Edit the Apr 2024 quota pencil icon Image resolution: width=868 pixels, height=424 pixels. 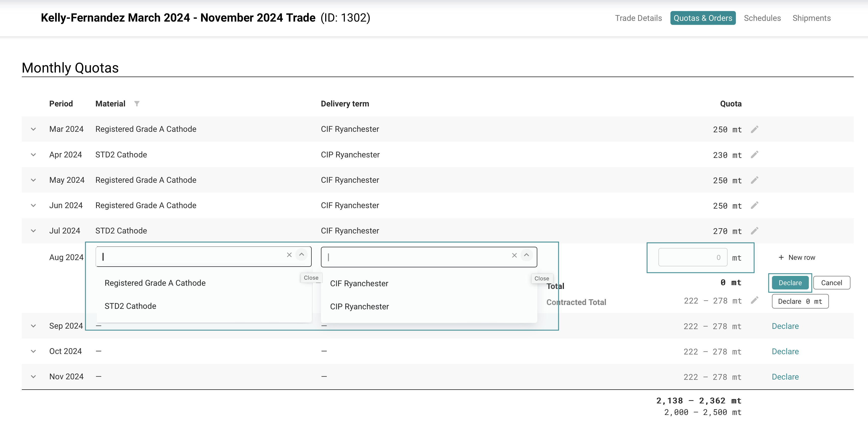pyautogui.click(x=754, y=154)
